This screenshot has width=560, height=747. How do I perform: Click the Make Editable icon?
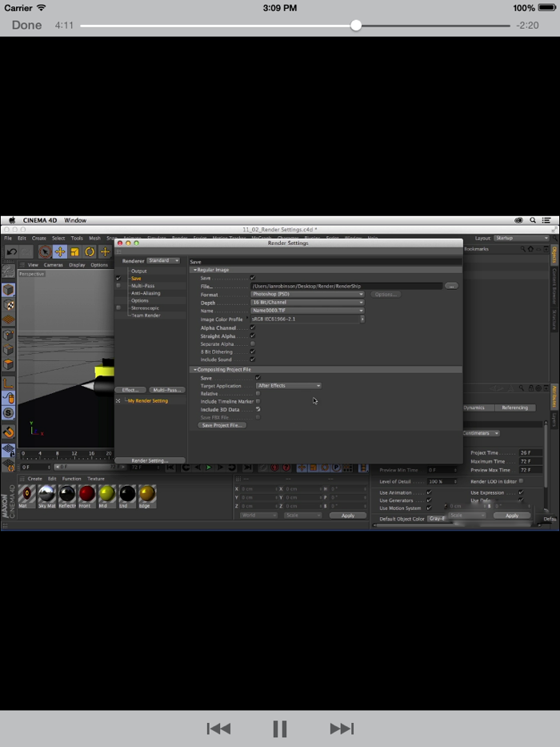(8, 272)
